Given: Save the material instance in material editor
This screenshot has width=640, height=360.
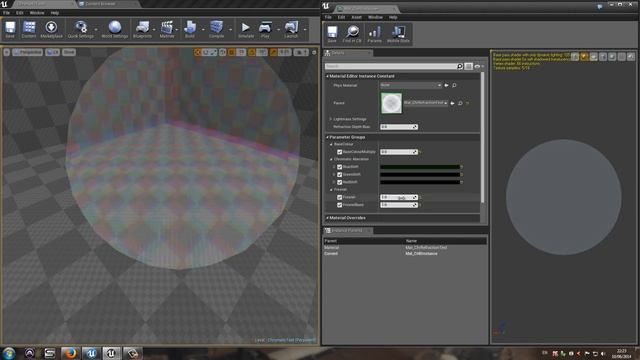Looking at the screenshot, I should 332,34.
